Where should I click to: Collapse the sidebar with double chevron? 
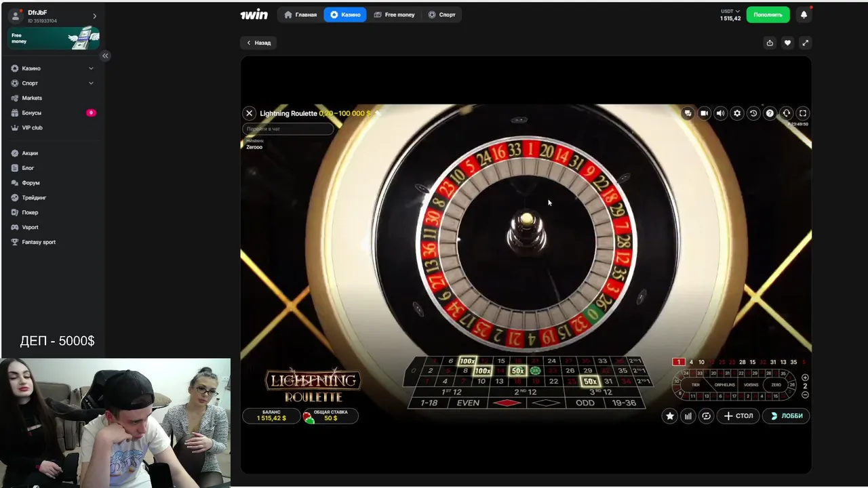[x=105, y=56]
